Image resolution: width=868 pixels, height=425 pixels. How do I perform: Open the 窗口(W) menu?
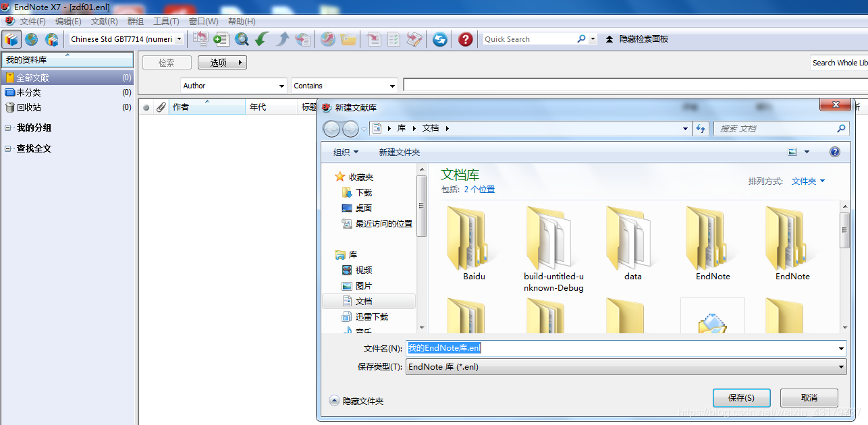pos(203,22)
